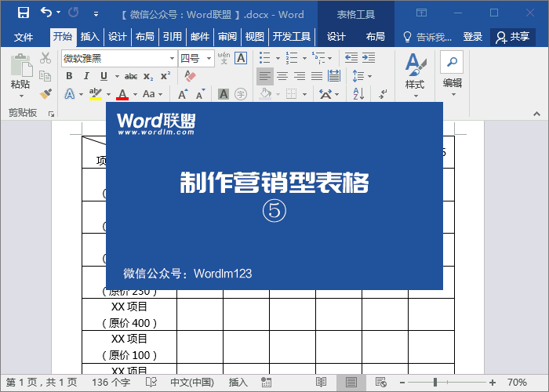The width and height of the screenshot is (549, 392).
Task: Open the 样式 Styles gallery
Action: [415, 75]
